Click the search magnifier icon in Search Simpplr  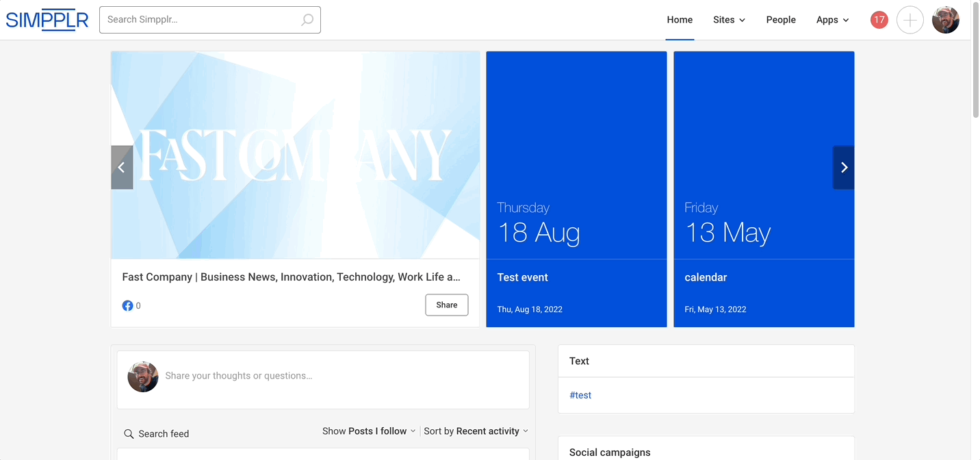tap(307, 20)
